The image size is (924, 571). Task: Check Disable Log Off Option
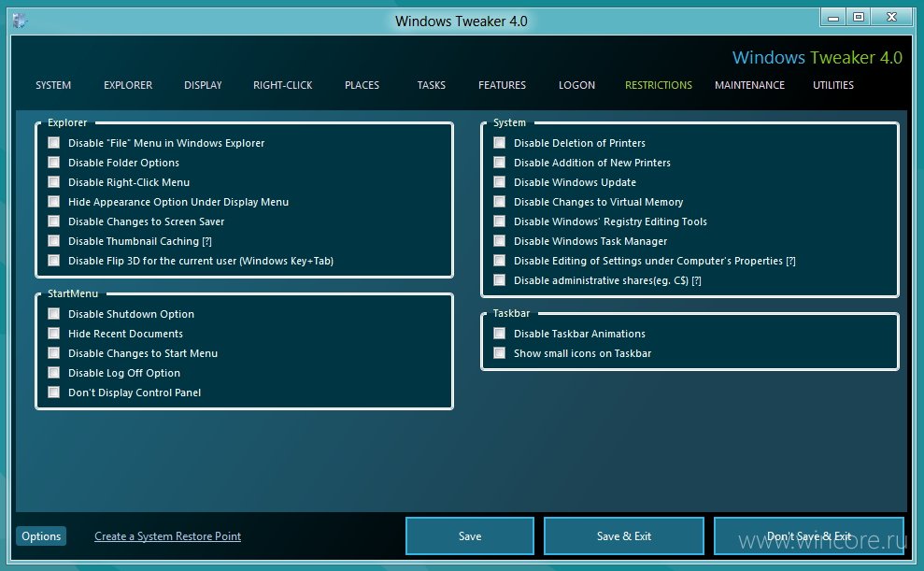tap(53, 373)
